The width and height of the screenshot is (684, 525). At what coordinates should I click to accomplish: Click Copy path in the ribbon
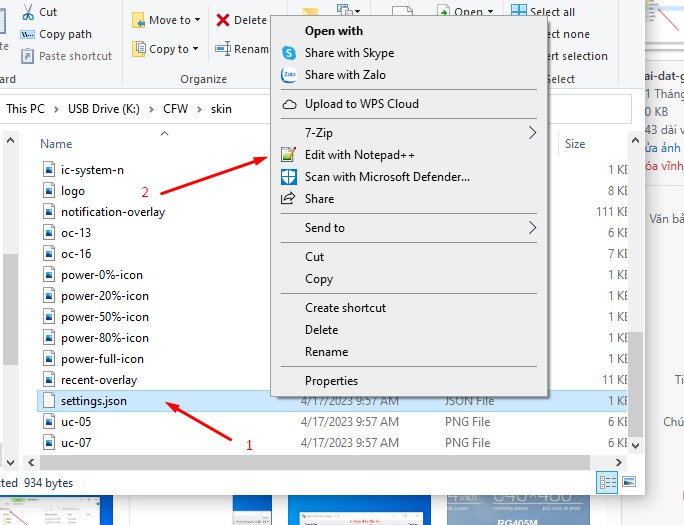pyautogui.click(x=65, y=34)
